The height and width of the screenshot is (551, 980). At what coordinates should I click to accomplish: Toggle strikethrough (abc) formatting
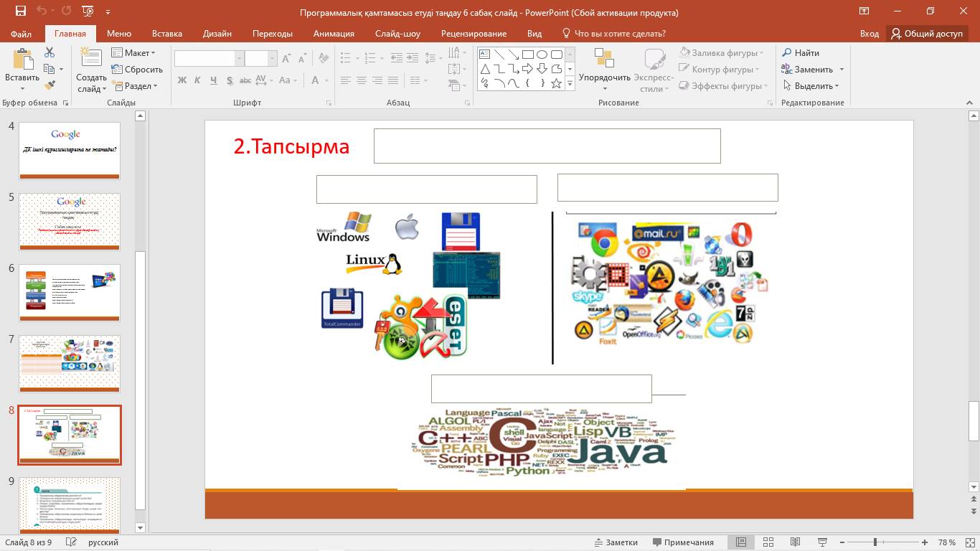coord(245,80)
